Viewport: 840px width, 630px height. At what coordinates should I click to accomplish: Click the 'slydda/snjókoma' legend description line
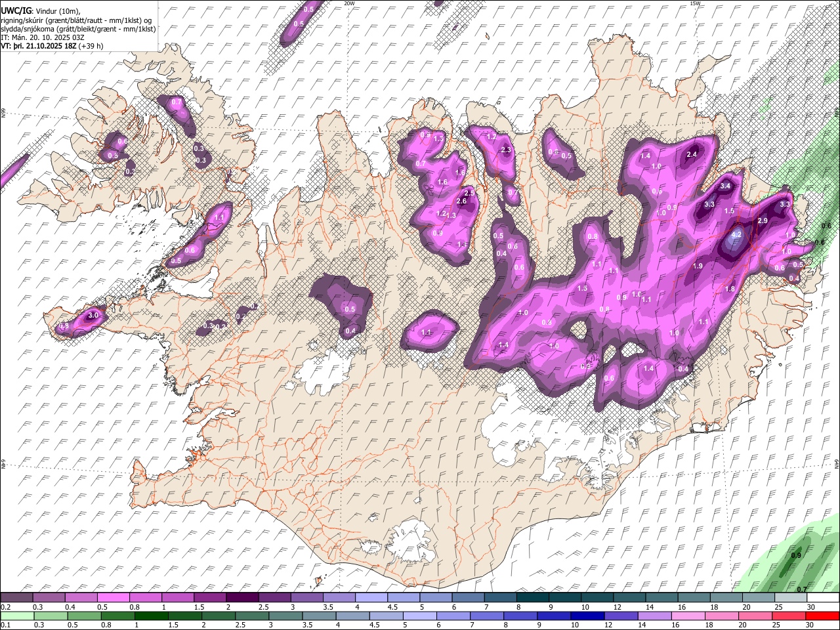pyautogui.click(x=79, y=29)
